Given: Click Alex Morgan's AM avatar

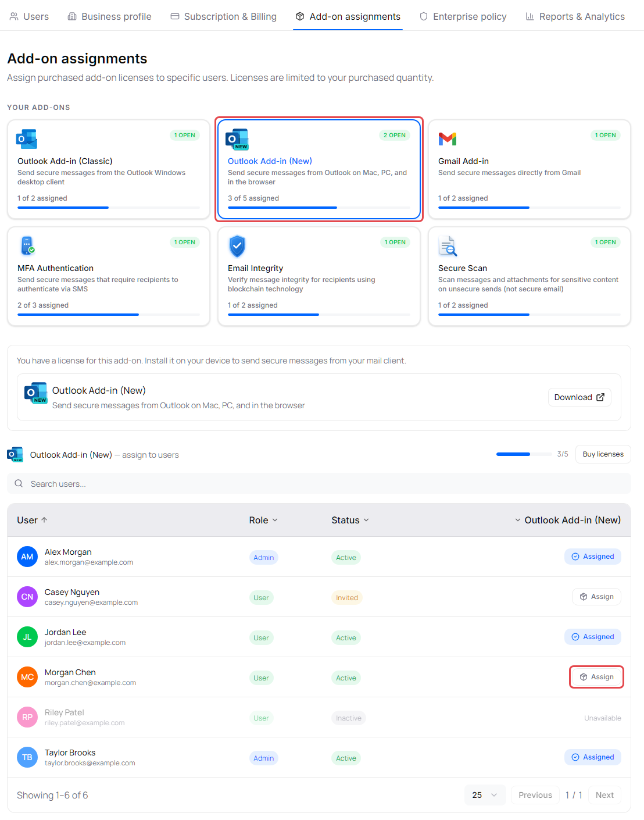Looking at the screenshot, I should pos(27,557).
